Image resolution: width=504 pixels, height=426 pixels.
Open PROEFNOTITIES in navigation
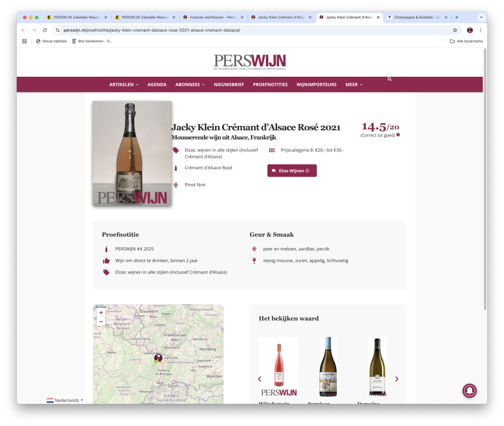point(270,85)
